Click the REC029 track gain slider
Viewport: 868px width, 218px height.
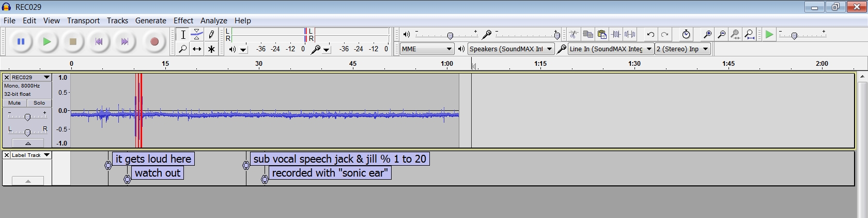tap(27, 117)
